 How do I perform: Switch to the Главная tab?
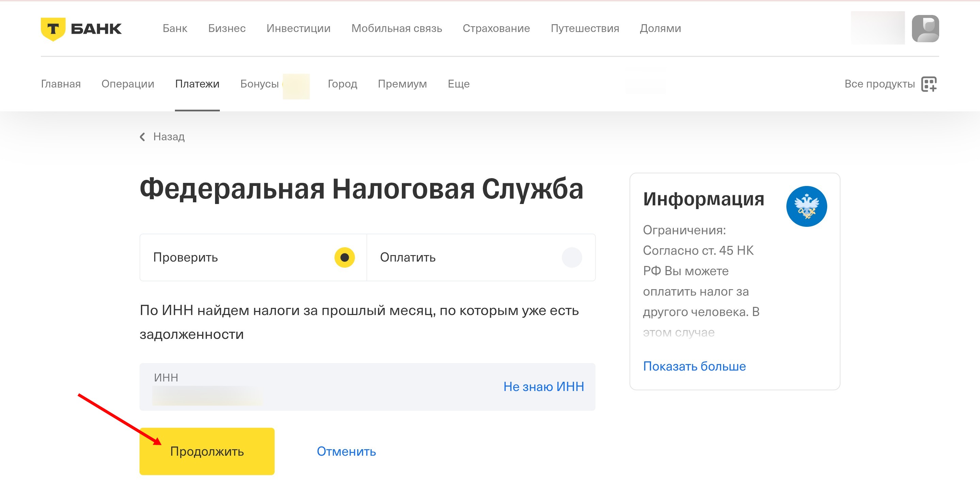[61, 84]
